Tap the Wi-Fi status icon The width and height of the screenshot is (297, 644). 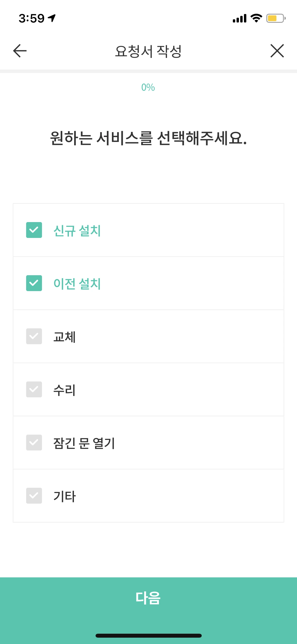[x=255, y=19]
